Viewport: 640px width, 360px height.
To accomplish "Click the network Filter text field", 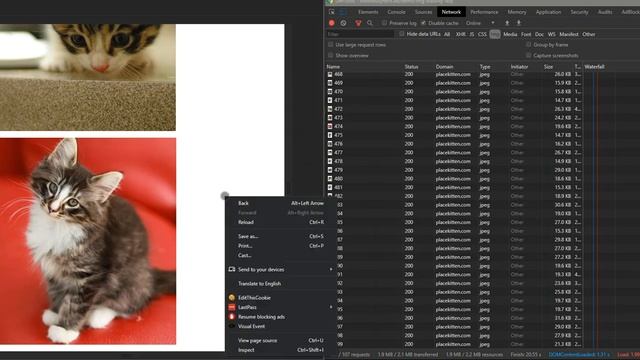I will click(360, 34).
